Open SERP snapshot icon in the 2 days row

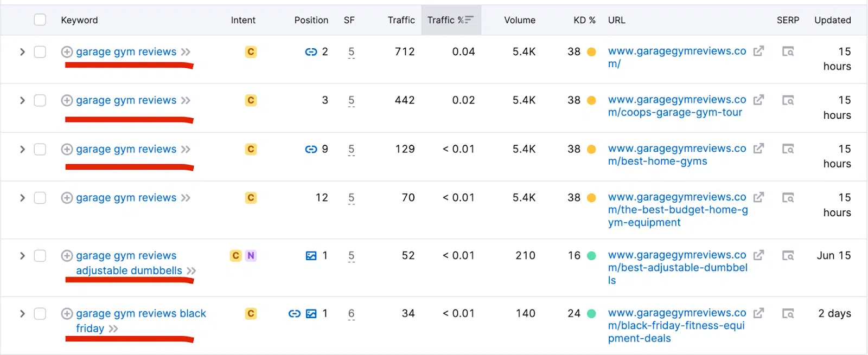point(788,313)
